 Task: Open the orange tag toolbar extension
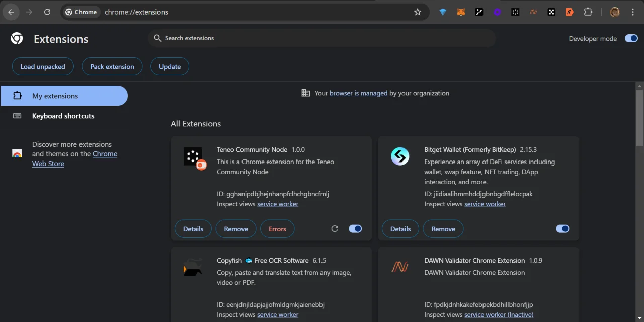[570, 12]
